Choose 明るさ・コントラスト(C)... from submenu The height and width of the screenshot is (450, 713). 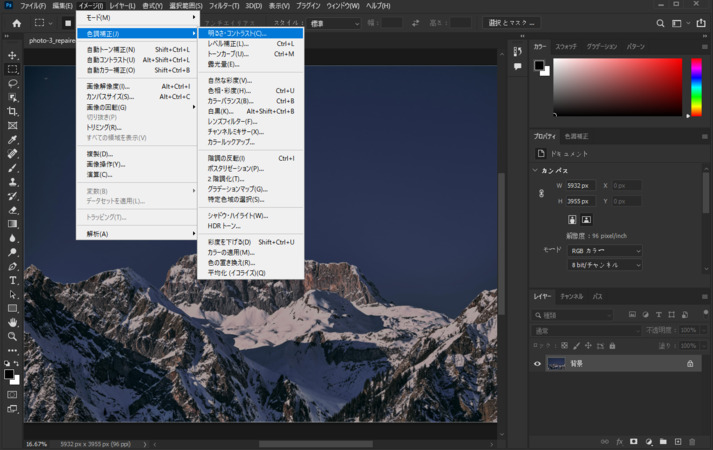coord(237,33)
